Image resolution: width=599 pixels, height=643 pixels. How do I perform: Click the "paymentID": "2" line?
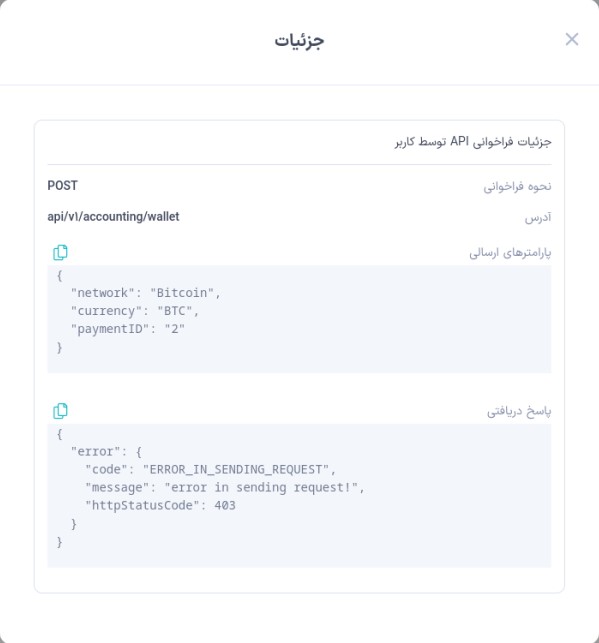tap(128, 329)
